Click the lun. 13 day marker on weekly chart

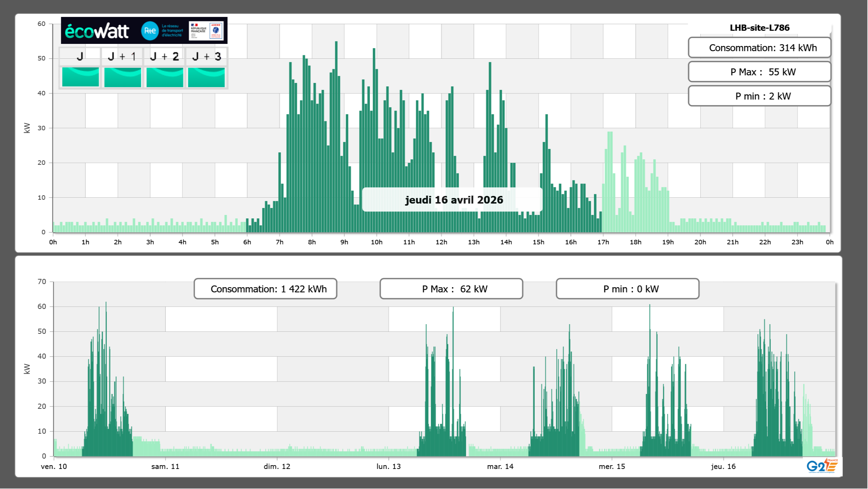388,466
